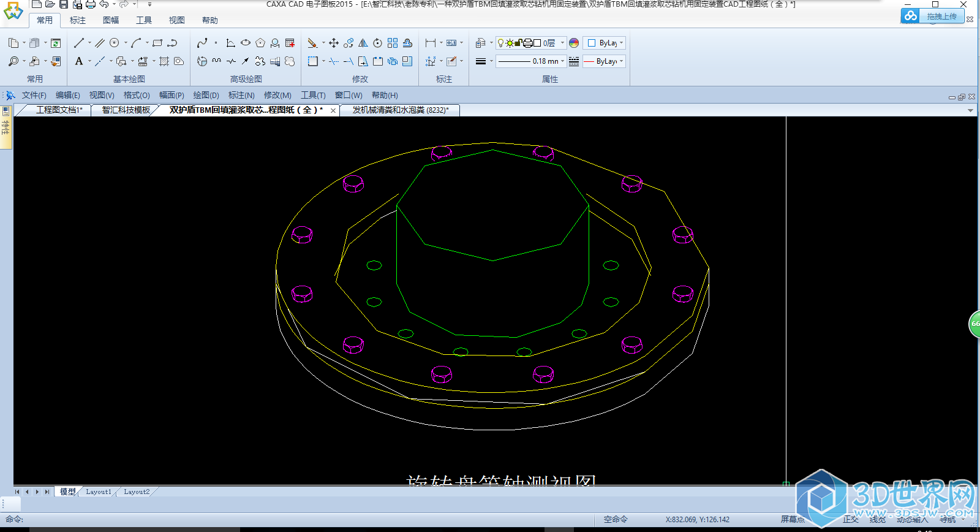Switch to Layout1 sheet tab
Screen dimensions: 980x532
point(99,492)
